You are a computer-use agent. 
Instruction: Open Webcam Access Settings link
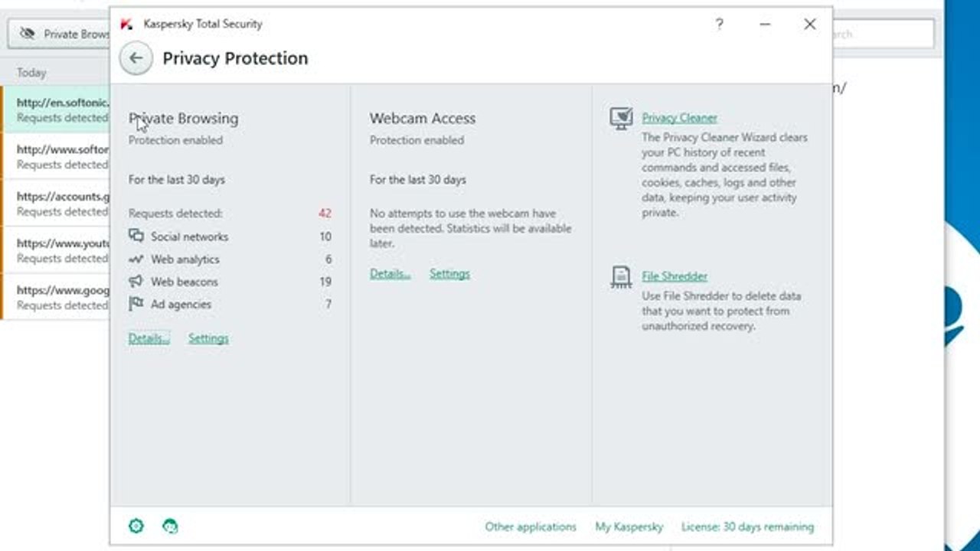coord(449,274)
